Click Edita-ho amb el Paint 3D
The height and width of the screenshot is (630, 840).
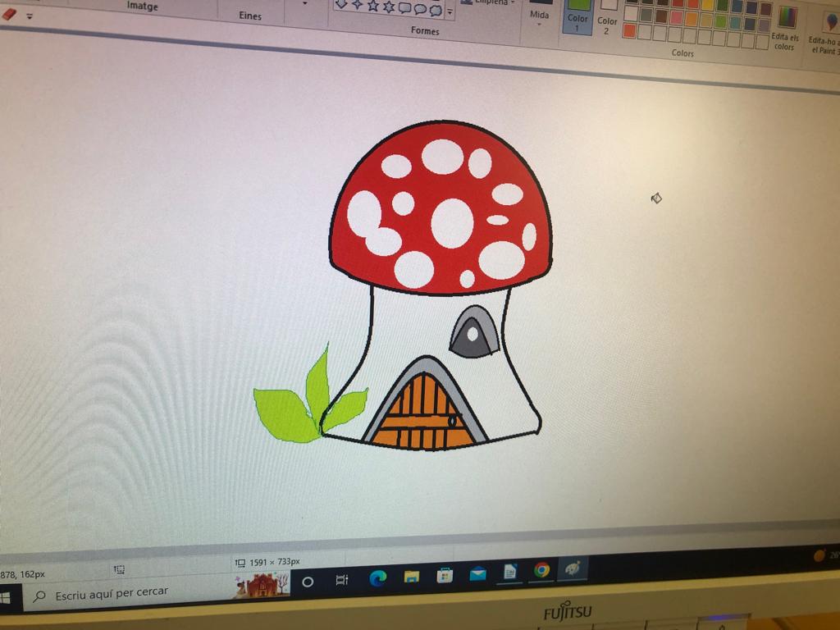pos(824,33)
